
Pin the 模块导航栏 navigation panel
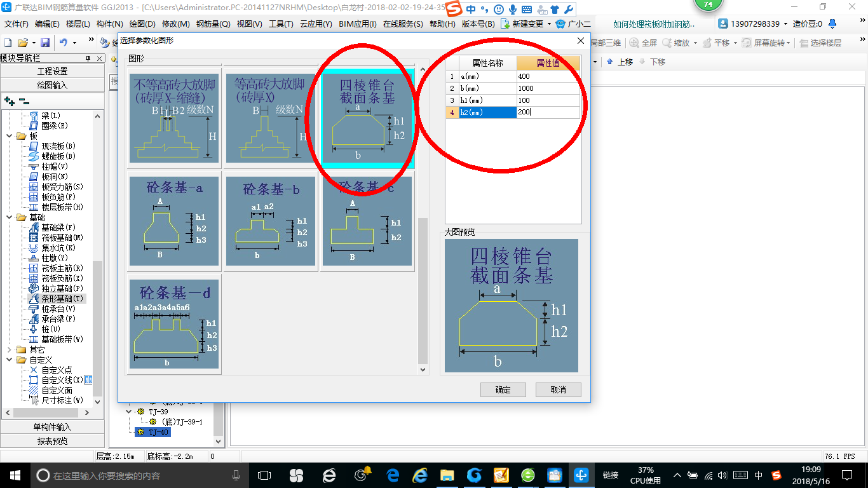[x=88, y=58]
